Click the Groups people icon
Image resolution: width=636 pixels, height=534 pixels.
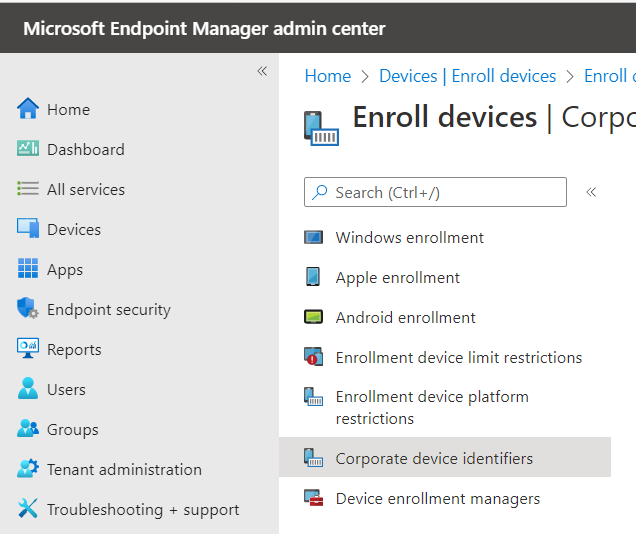(x=28, y=428)
